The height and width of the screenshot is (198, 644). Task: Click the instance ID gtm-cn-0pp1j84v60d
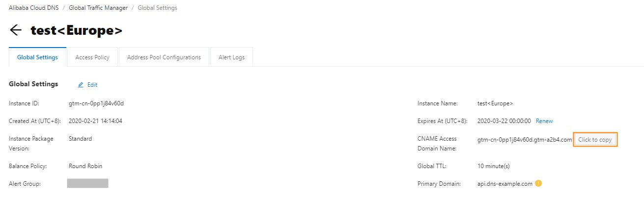[96, 103]
